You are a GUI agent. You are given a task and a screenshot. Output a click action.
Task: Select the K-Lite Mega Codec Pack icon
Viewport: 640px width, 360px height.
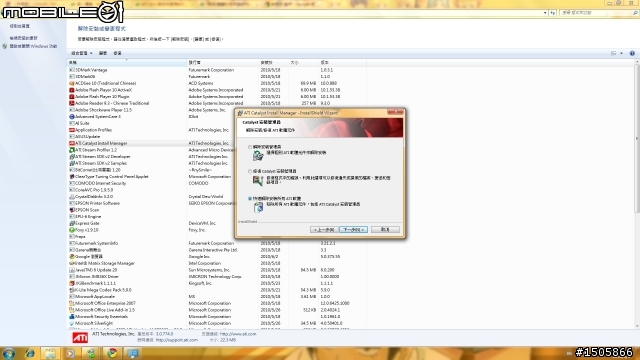(71, 290)
